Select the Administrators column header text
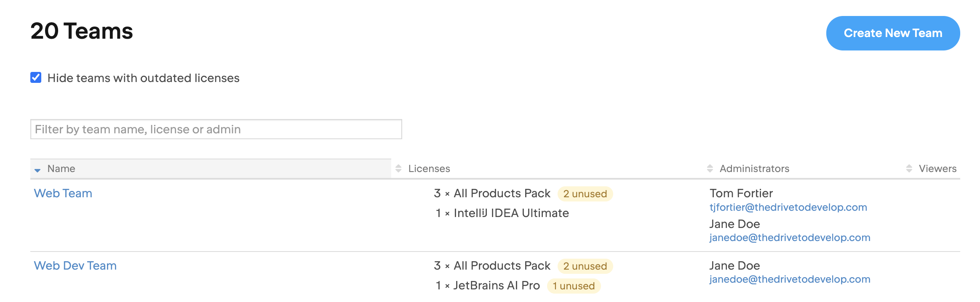 [754, 169]
